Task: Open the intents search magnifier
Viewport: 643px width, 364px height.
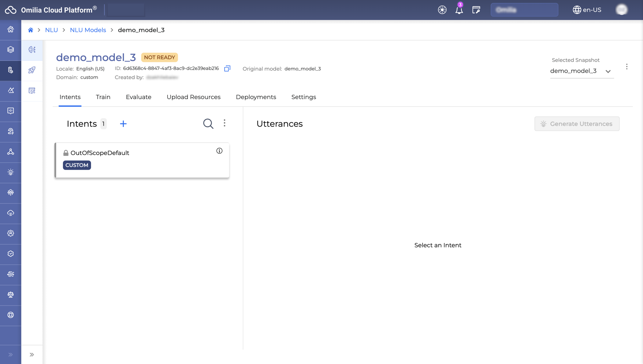Action: pos(208,124)
